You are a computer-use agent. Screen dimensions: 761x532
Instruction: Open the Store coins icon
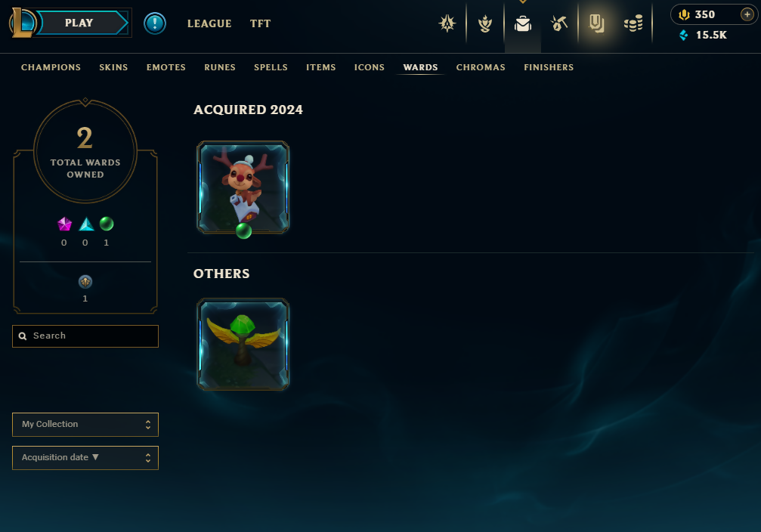(633, 23)
